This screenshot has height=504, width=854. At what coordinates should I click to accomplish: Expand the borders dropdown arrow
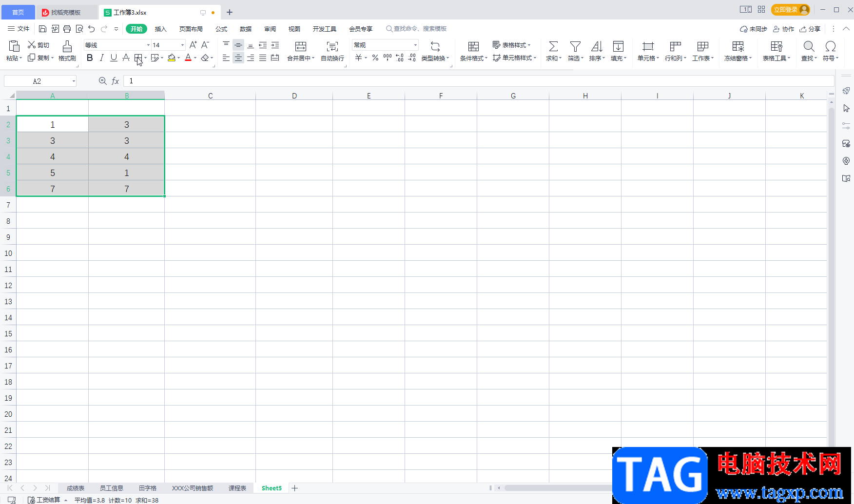(x=145, y=58)
